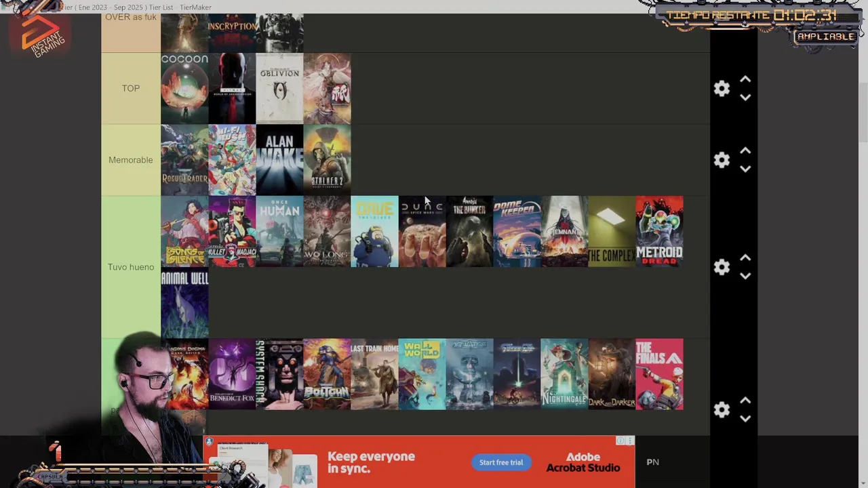This screenshot has width=868, height=488.
Task: Pick the Dome Keeper game cover
Action: click(517, 231)
